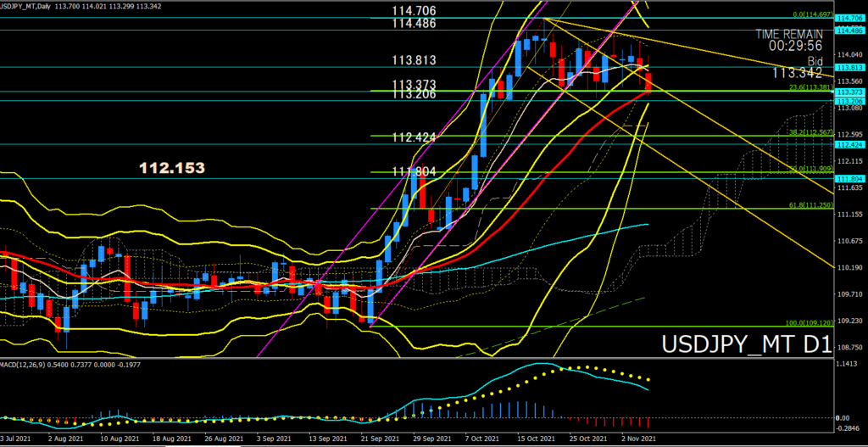This screenshot has width=868, height=447.
Task: Click the 0.00 level on the MACD scale
Action: [843, 418]
